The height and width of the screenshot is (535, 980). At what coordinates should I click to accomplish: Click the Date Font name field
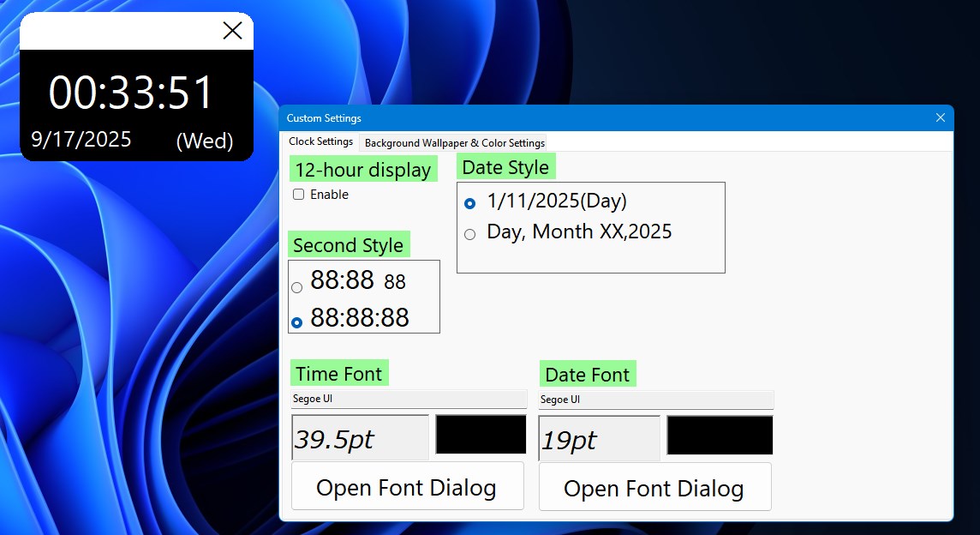coord(655,400)
